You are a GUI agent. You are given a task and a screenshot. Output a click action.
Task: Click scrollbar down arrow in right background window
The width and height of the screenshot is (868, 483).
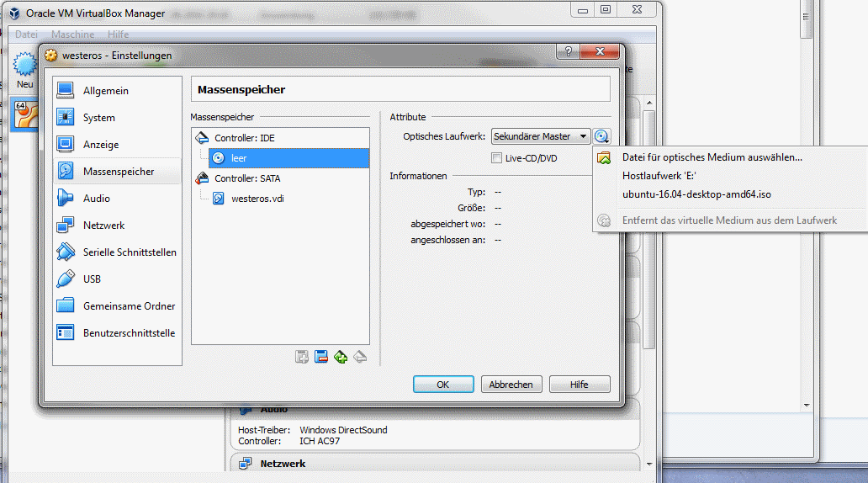point(807,406)
